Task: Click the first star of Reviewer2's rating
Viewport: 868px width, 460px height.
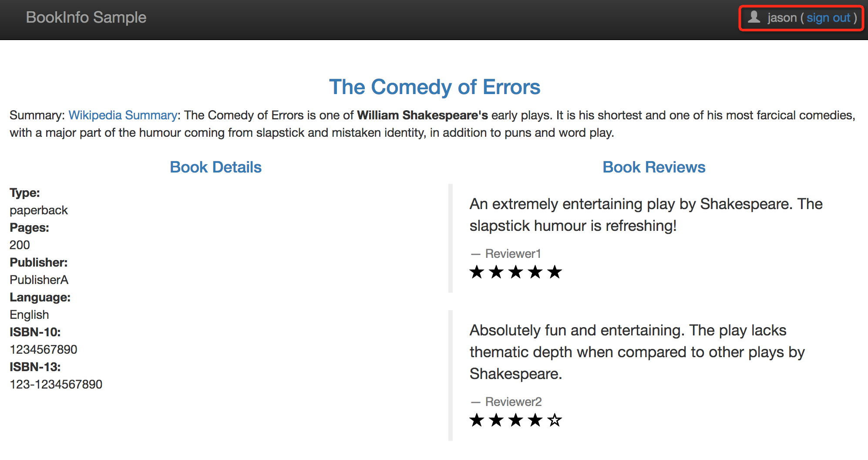Action: pos(477,420)
